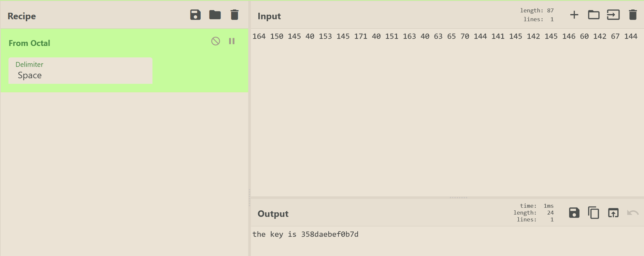The width and height of the screenshot is (644, 256).
Task: Open folder as input
Action: [594, 15]
